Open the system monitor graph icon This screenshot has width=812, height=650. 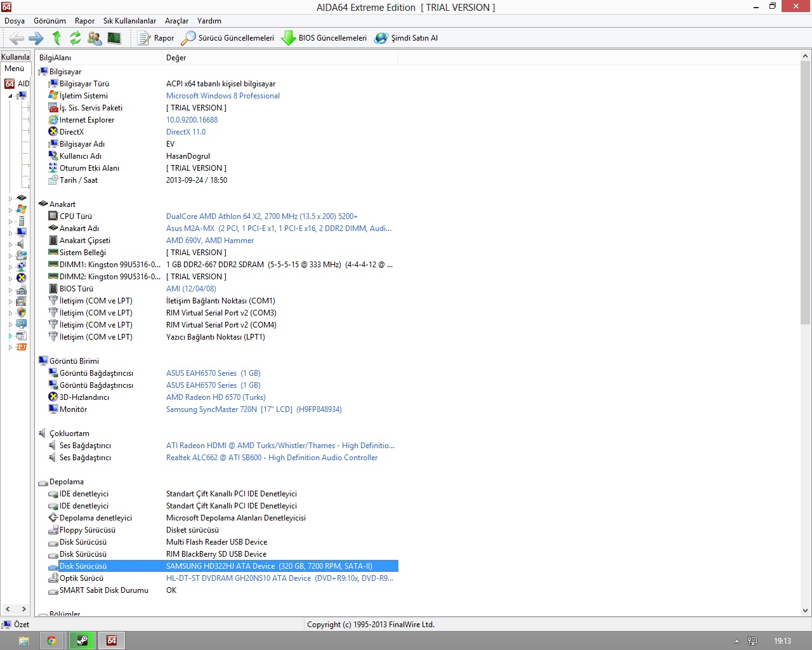pos(114,38)
